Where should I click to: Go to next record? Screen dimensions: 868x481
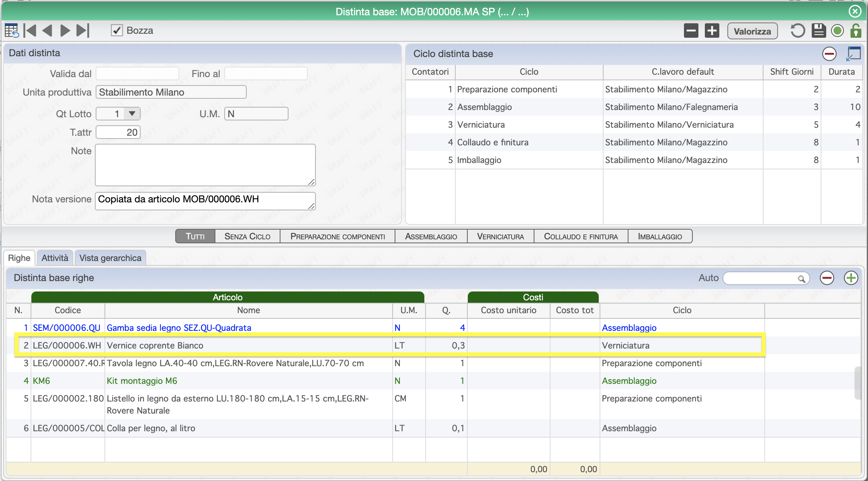pyautogui.click(x=65, y=31)
